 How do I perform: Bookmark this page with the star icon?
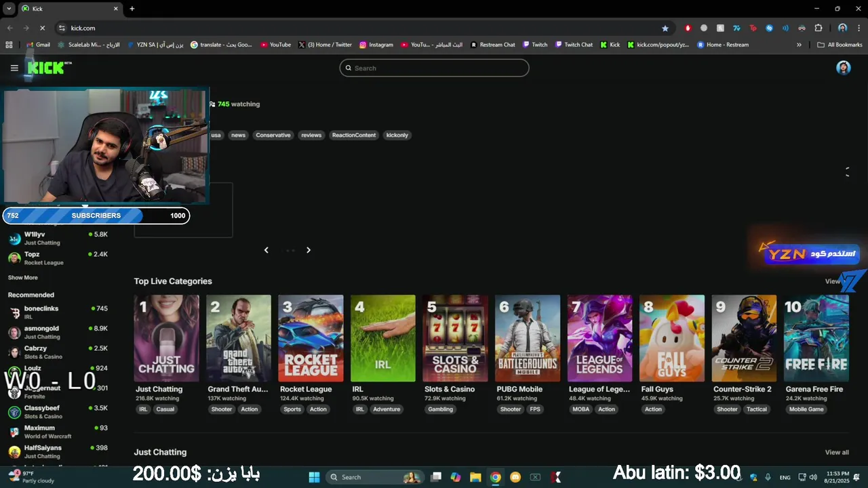pyautogui.click(x=665, y=28)
